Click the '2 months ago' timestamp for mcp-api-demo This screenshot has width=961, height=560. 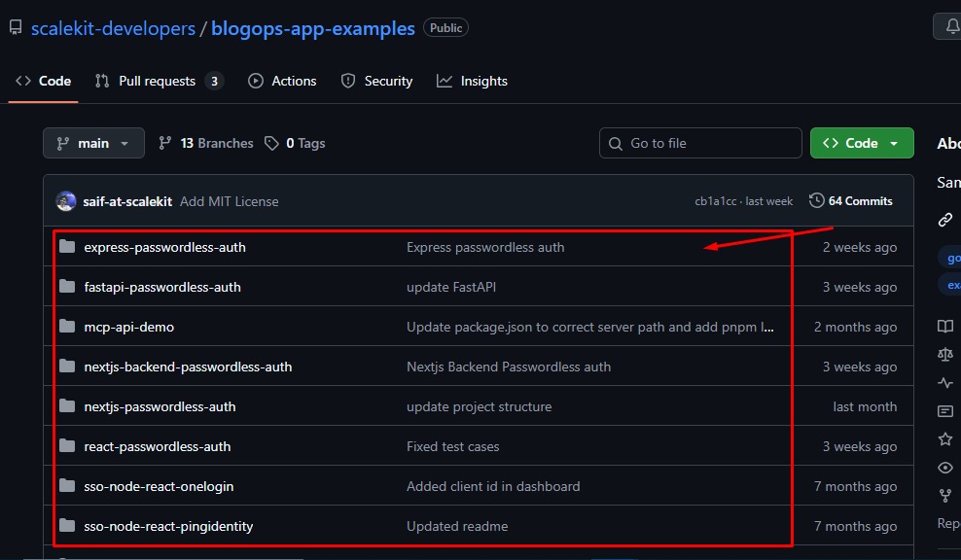[855, 327]
